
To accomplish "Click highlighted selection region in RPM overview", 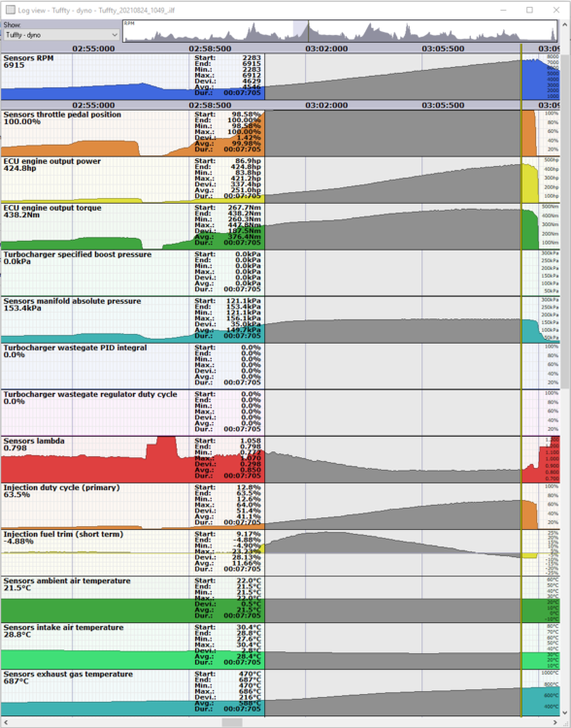I will pyautogui.click(x=300, y=31).
